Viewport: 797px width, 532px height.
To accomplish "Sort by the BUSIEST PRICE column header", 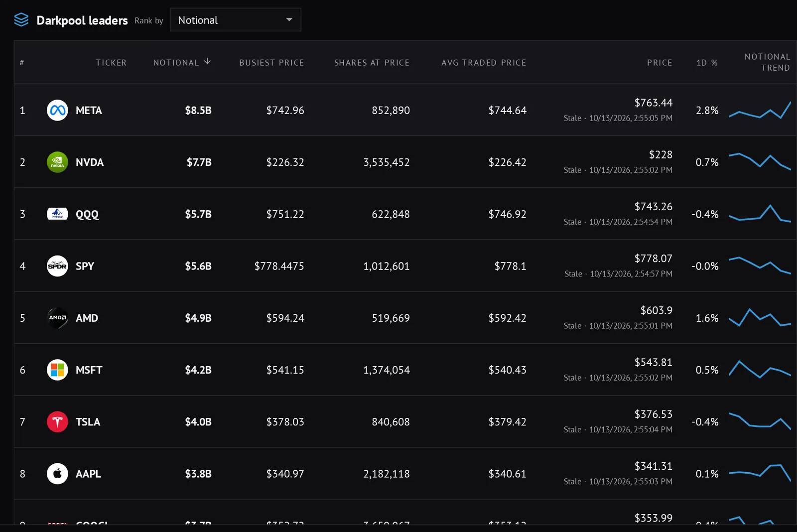I will [271, 63].
